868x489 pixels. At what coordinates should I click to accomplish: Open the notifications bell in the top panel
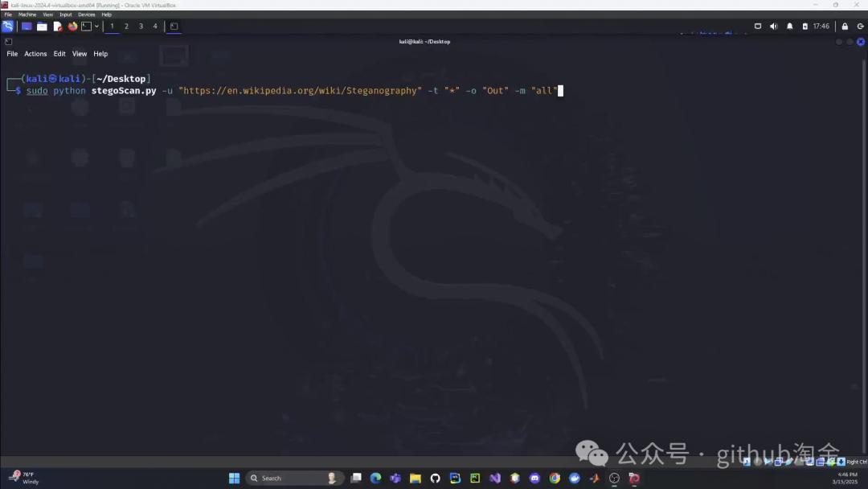[x=790, y=27]
